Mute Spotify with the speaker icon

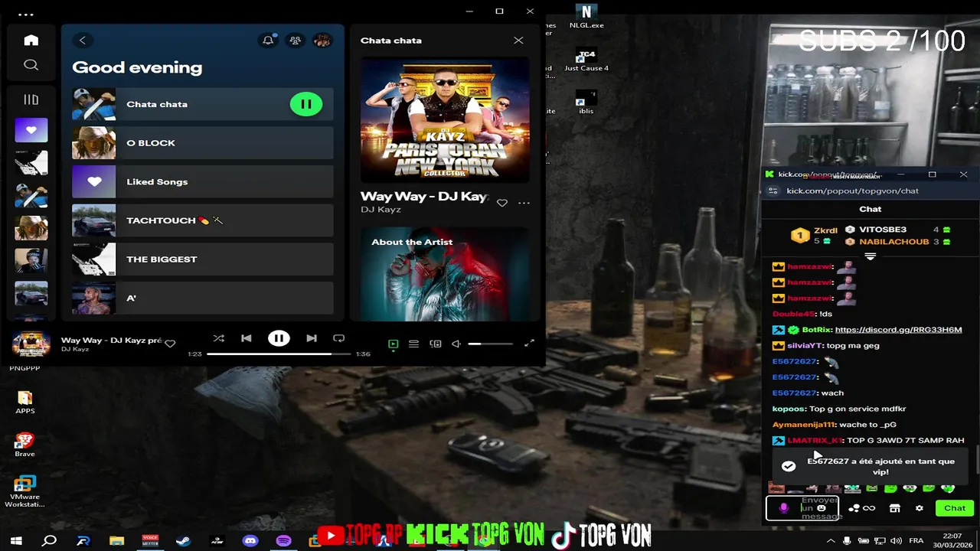coord(456,344)
